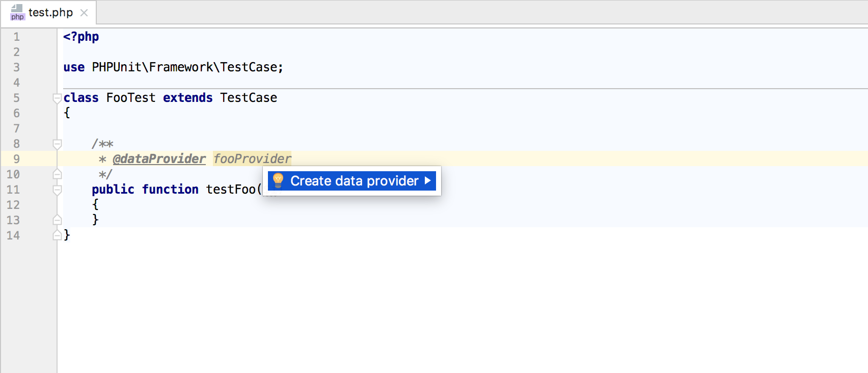The height and width of the screenshot is (373, 868).
Task: Click fold end marker on line 13
Action: click(x=57, y=220)
